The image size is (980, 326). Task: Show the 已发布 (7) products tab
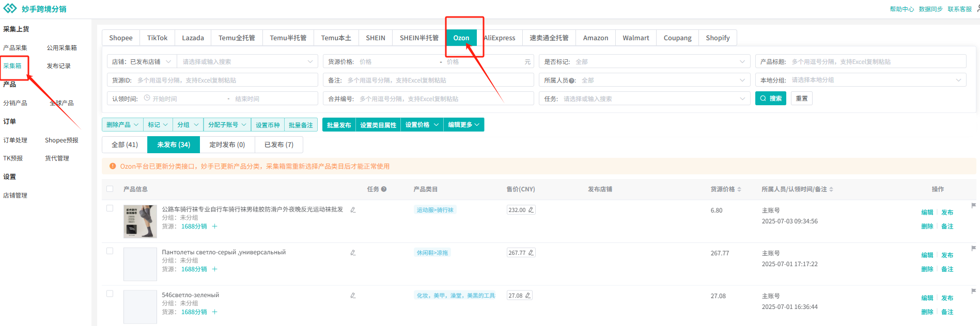pyautogui.click(x=279, y=145)
